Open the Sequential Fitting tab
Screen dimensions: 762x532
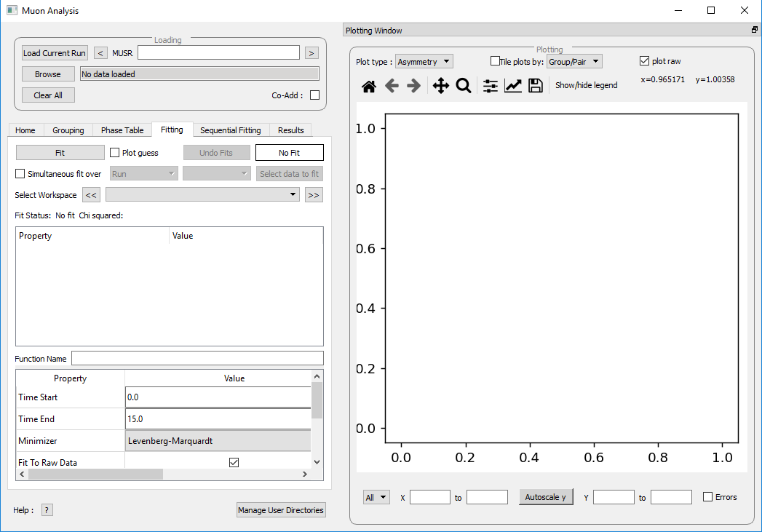coord(230,130)
